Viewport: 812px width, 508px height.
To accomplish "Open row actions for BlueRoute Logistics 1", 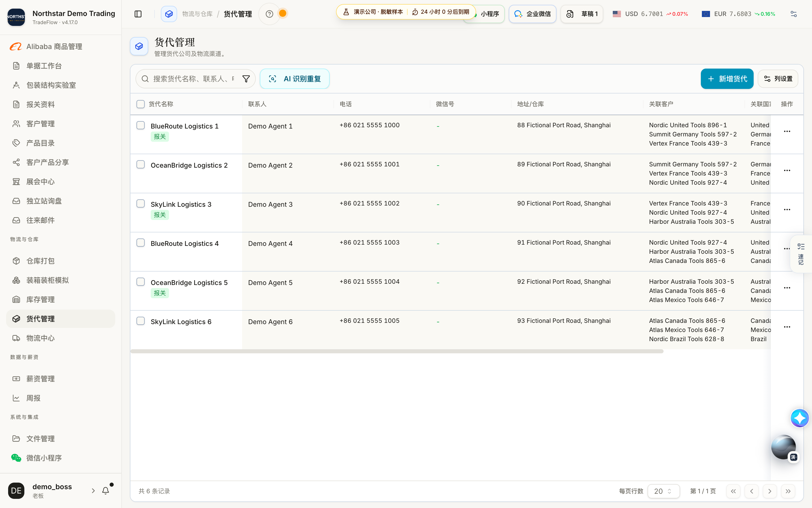I will click(787, 131).
